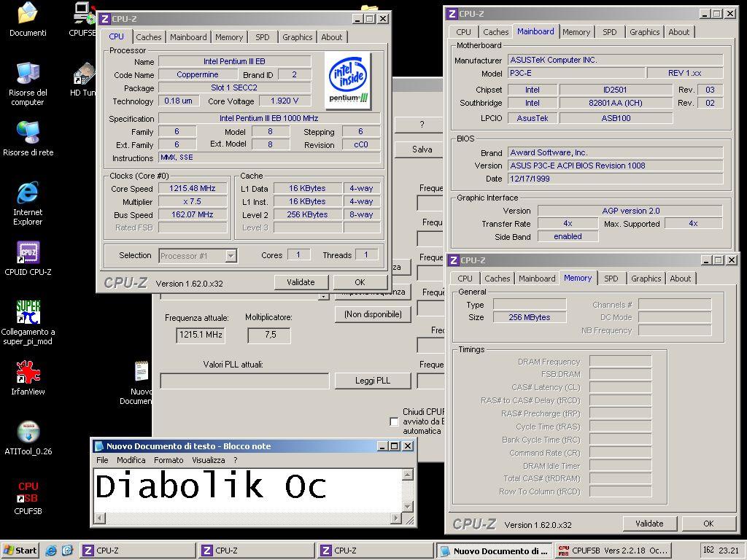Open the Start menu
This screenshot has width=747, height=560.
[x=20, y=551]
